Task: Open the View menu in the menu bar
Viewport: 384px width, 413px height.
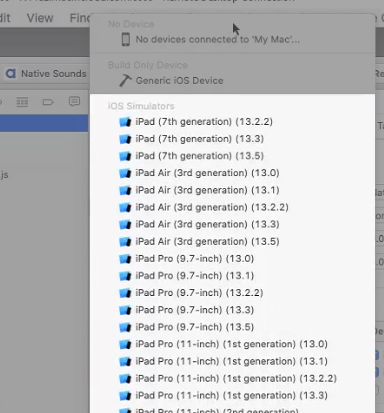Action: tap(40, 18)
